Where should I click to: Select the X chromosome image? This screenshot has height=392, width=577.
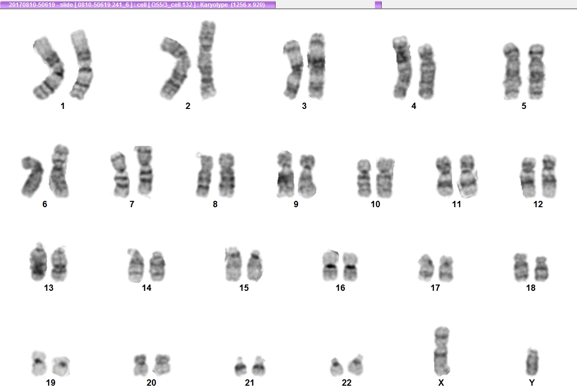point(442,351)
